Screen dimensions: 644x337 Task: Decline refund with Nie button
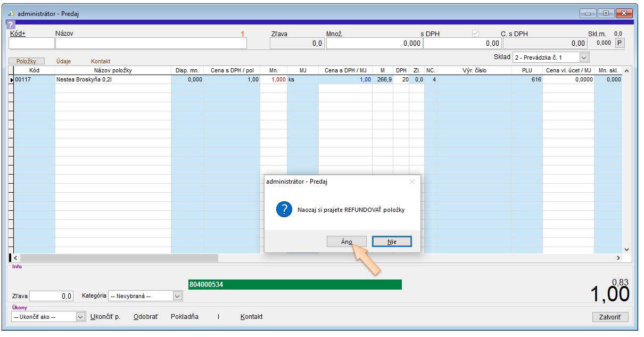coord(392,242)
